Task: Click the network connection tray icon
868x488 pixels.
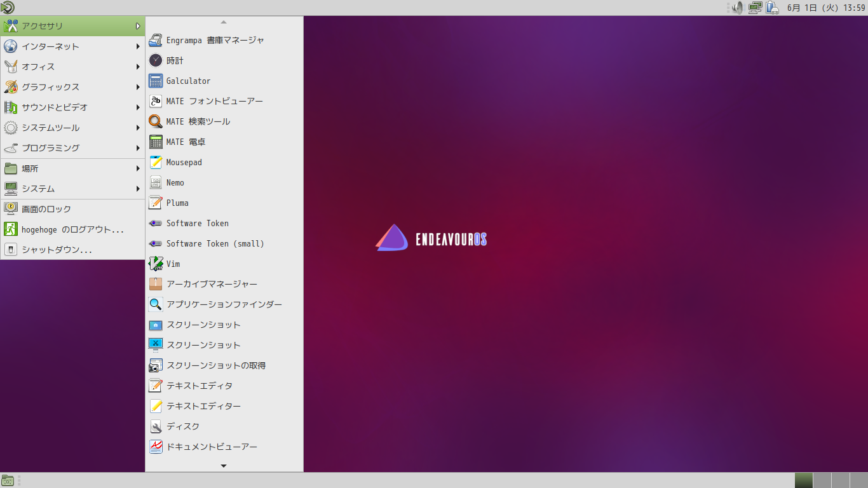Action: point(755,8)
